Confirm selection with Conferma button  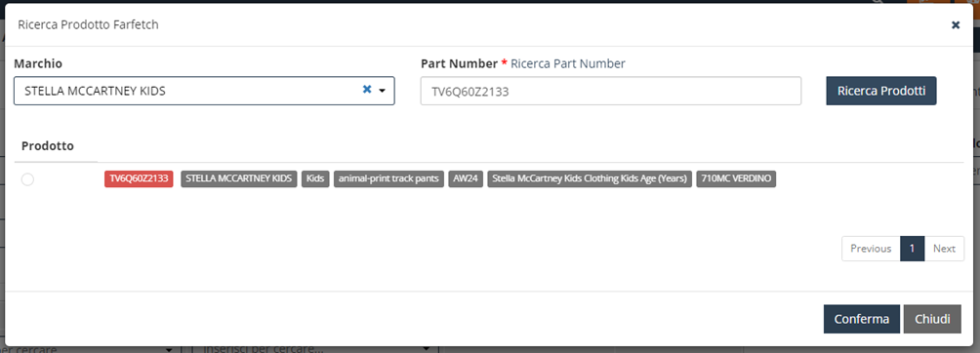(x=861, y=319)
